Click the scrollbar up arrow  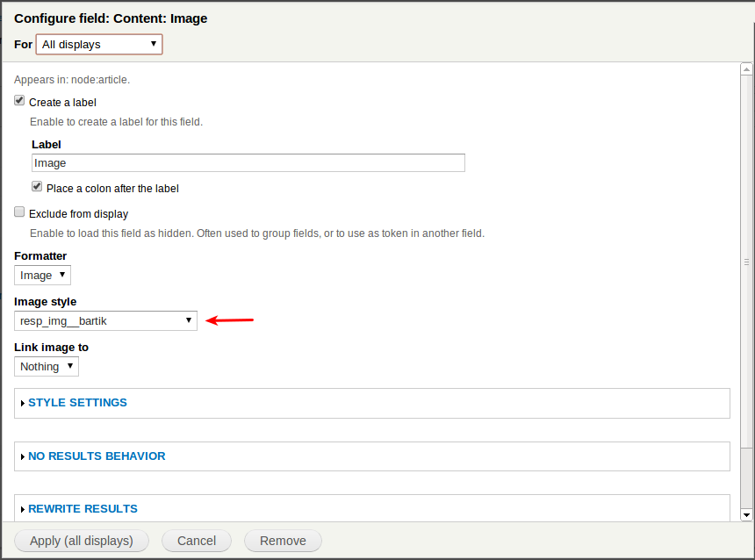746,69
